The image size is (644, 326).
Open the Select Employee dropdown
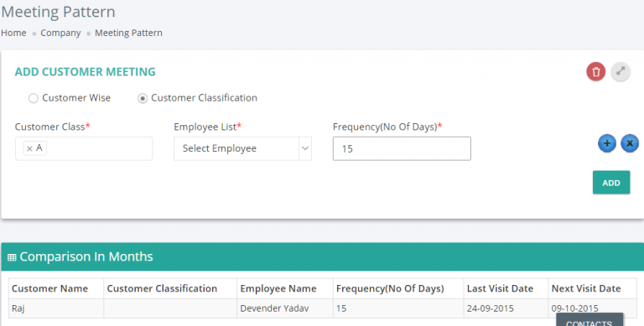[x=242, y=148]
